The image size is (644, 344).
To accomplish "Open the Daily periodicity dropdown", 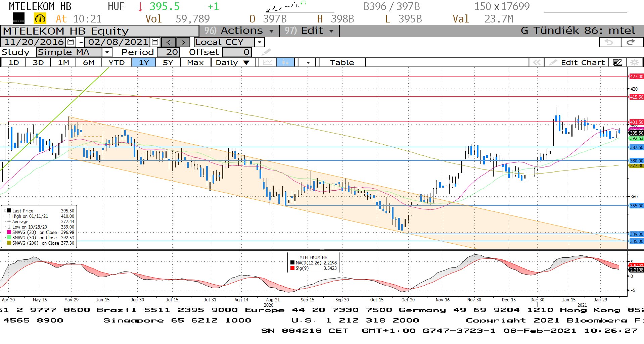I will (x=232, y=62).
